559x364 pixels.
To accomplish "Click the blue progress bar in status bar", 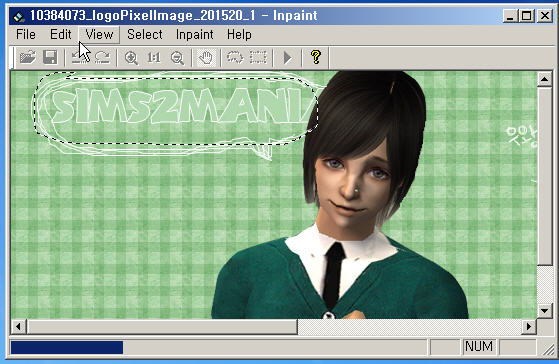I will 67,348.
